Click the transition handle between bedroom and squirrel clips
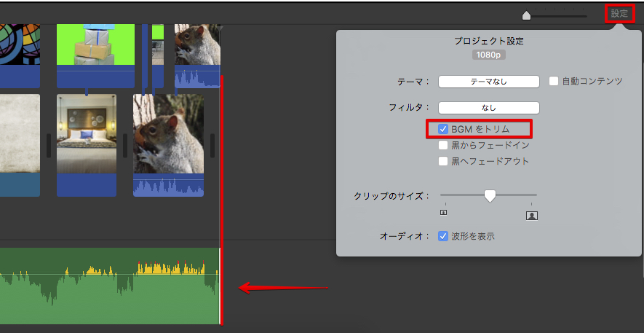Image resolution: width=644 pixels, height=333 pixels. (125, 146)
